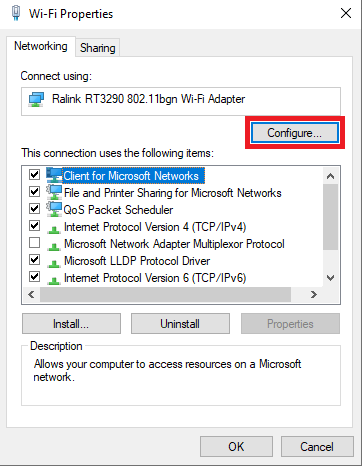The height and width of the screenshot is (466, 362).
Task: Click the horizontal scroll right arrow
Action: click(314, 295)
